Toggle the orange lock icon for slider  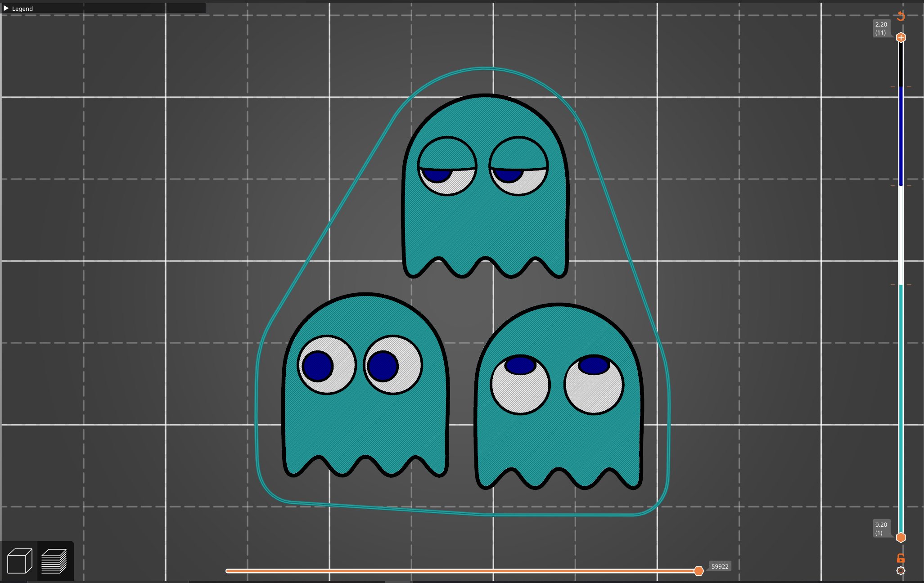point(901,558)
